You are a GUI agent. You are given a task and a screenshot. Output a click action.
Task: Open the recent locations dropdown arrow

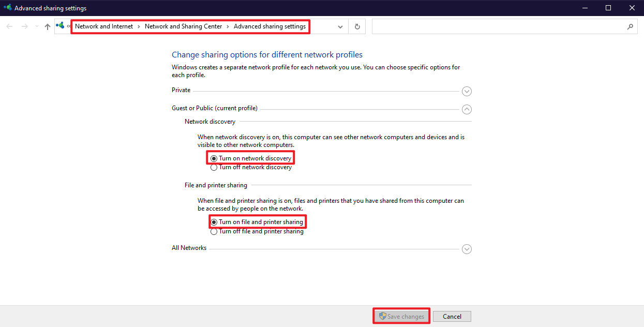click(x=37, y=26)
